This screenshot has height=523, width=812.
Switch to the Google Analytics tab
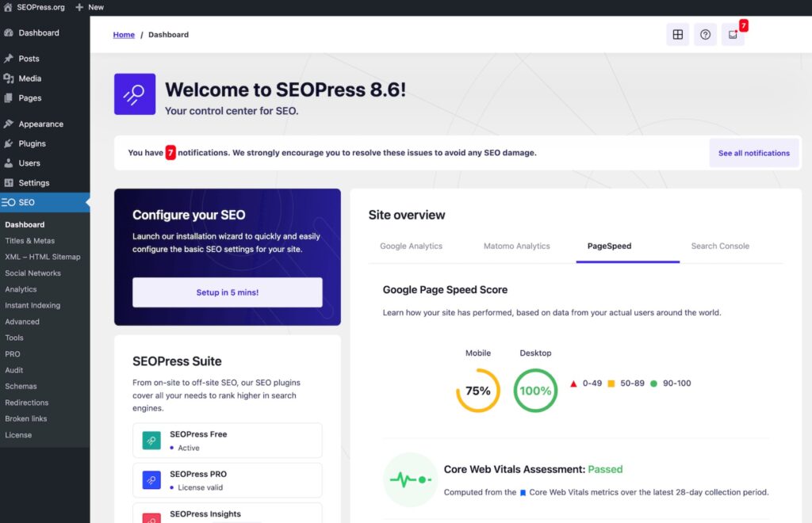point(411,246)
